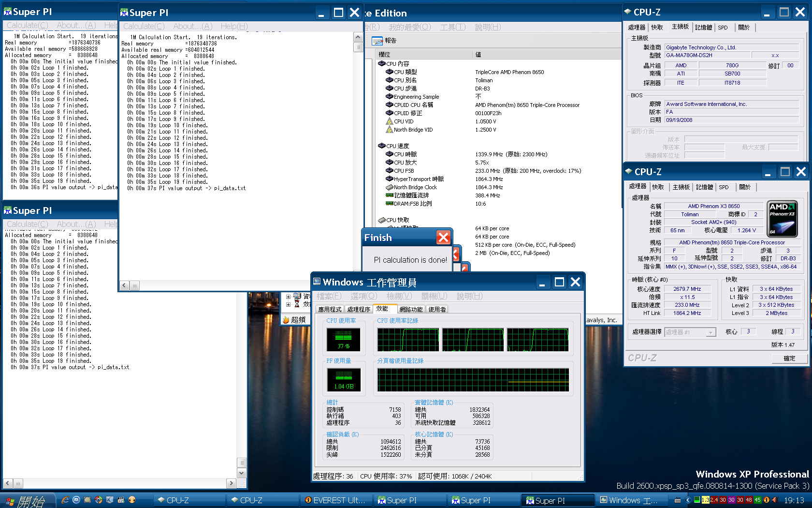Open About...(A) menu in the frontmost Super PI
The image size is (812, 508).
point(192,26)
